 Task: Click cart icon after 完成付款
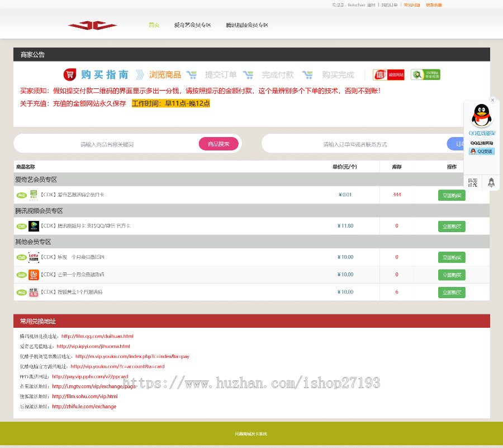coord(307,75)
